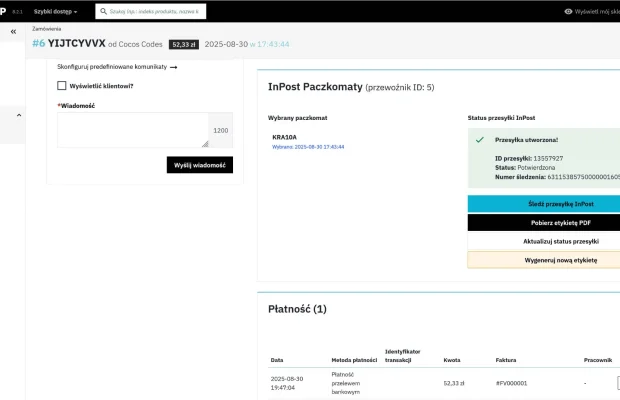
Task: Collapse sidebar section with up chevron
Action: pyautogui.click(x=19, y=115)
